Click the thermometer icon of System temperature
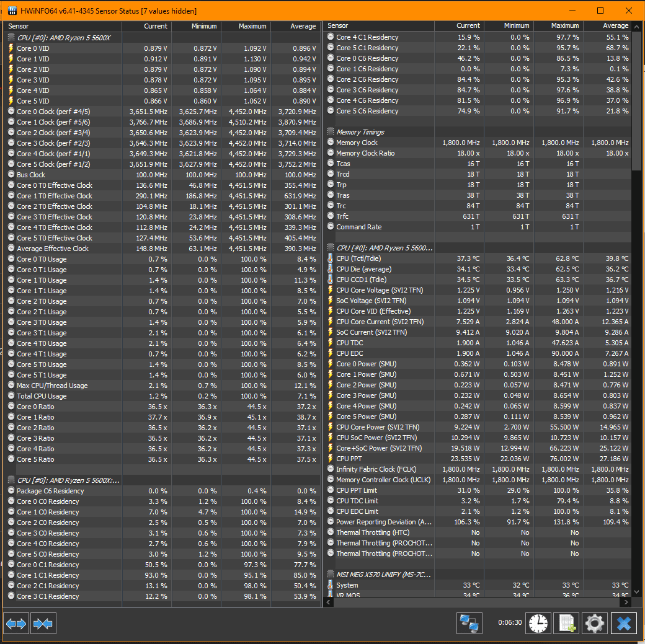Image resolution: width=645 pixels, height=644 pixels. [x=331, y=584]
